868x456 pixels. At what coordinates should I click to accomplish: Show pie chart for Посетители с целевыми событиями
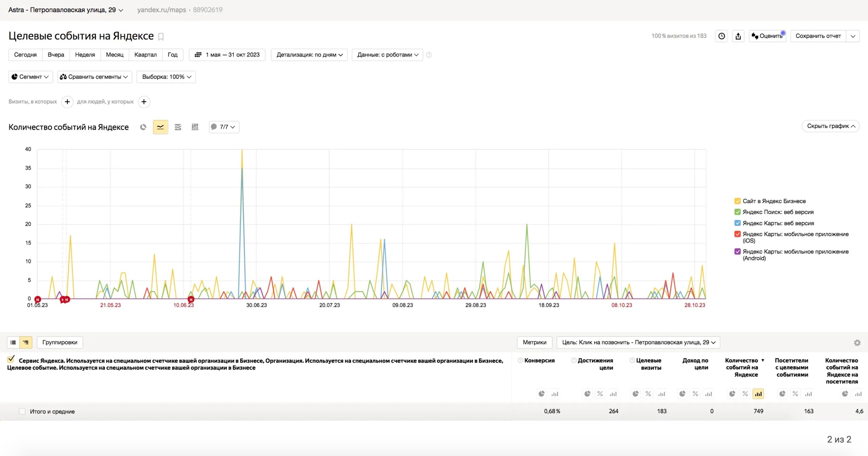click(x=782, y=394)
